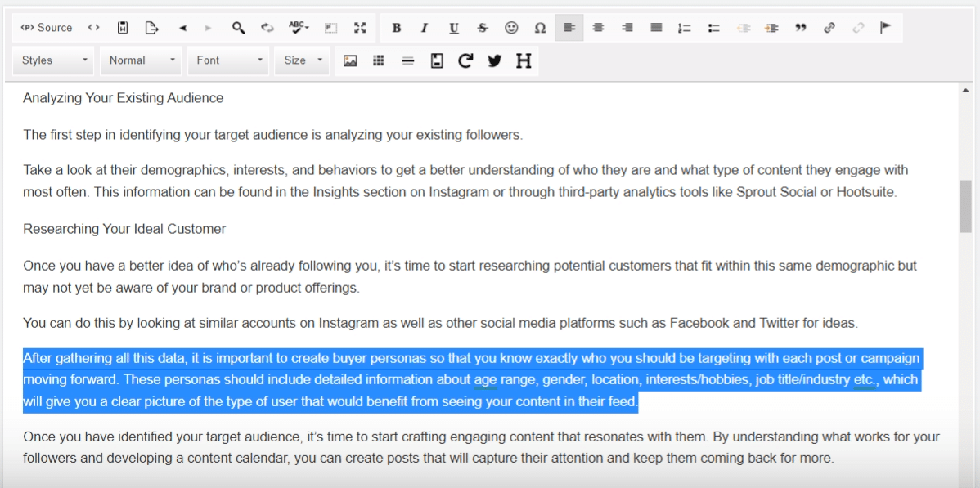Click the paste from Word icon

click(124, 28)
